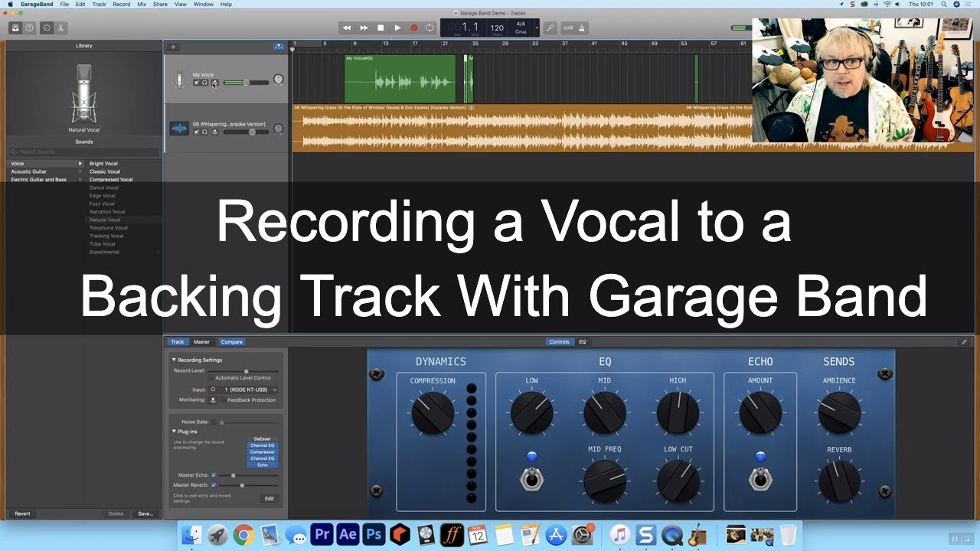Mute the My Voice track
The width and height of the screenshot is (980, 551).
click(x=196, y=82)
